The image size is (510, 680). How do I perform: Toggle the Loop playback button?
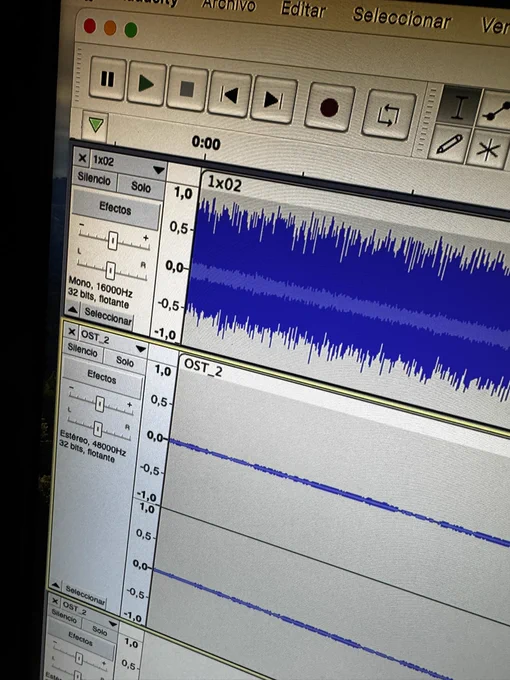coord(388,115)
